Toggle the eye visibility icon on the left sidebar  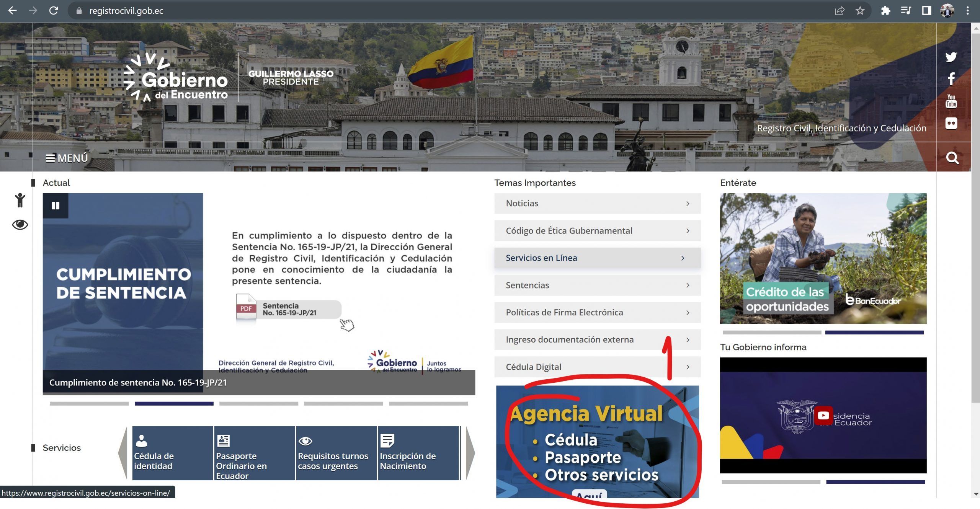point(20,225)
